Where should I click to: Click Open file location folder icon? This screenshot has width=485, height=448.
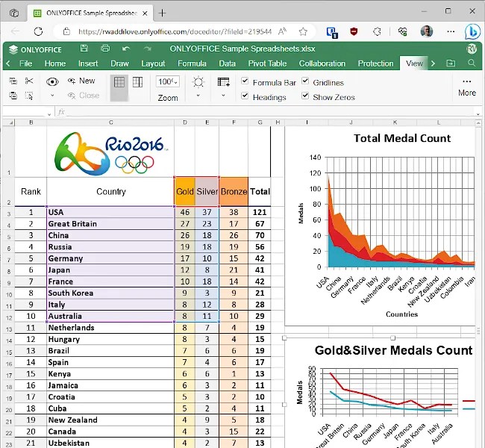coord(451,63)
